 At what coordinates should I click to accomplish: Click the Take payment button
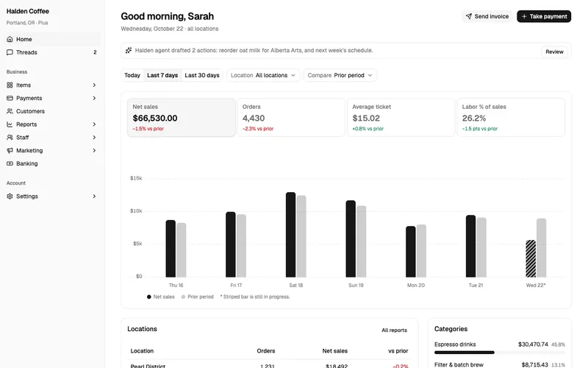[544, 16]
